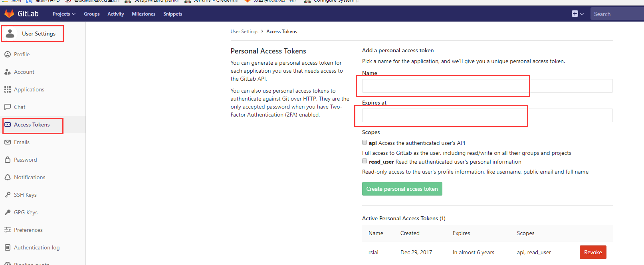Enable the api scope checkbox
This screenshot has width=644, height=265.
pyautogui.click(x=365, y=142)
